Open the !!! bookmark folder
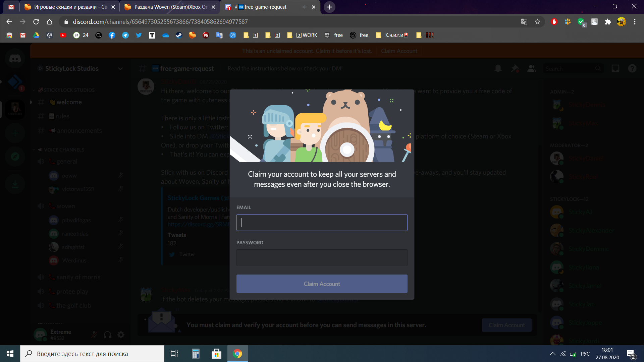This screenshot has width=644, height=362. 425,35
